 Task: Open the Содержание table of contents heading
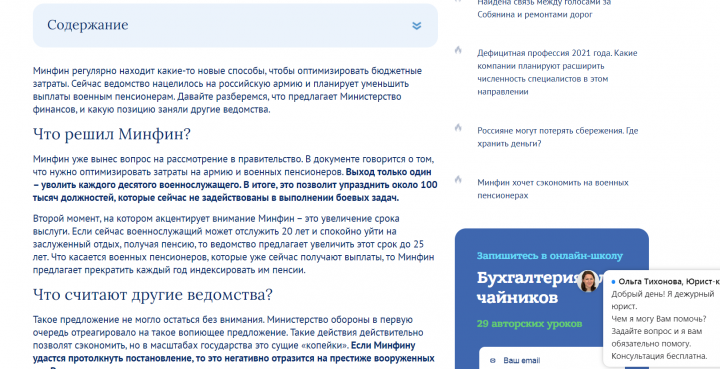point(88,25)
